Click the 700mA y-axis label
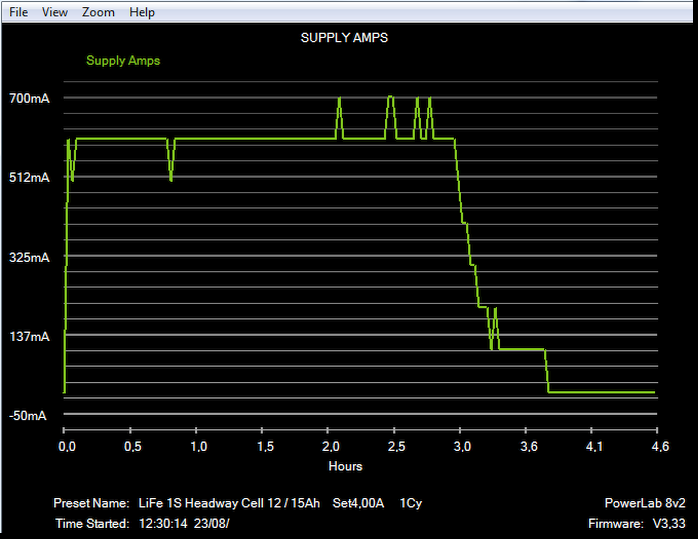 (29, 98)
